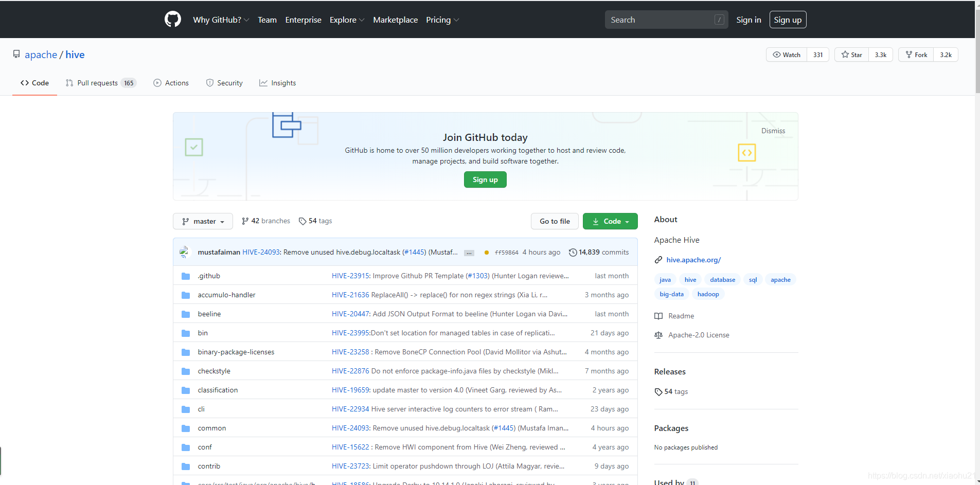The height and width of the screenshot is (485, 980).
Task: Open commit hash ff59864
Action: pos(506,253)
